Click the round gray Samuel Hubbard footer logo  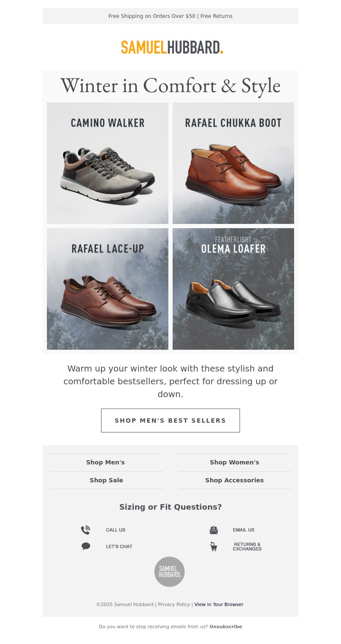(x=170, y=572)
